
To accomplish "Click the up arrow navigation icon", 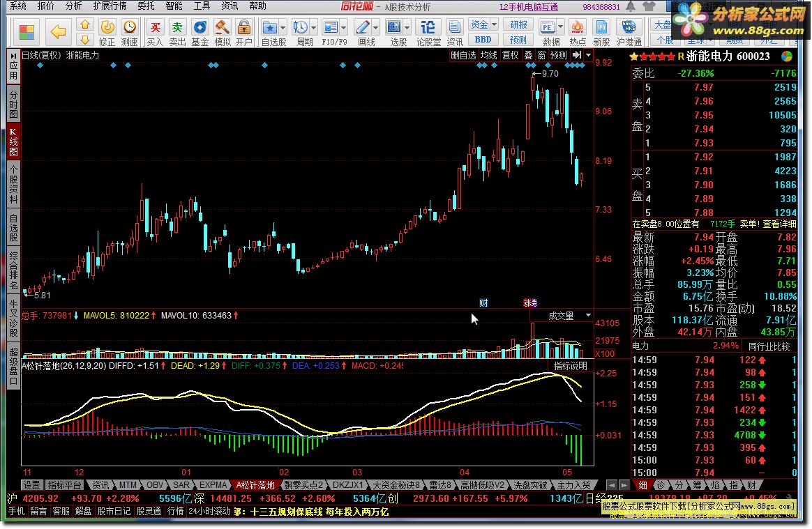I will 85,24.
